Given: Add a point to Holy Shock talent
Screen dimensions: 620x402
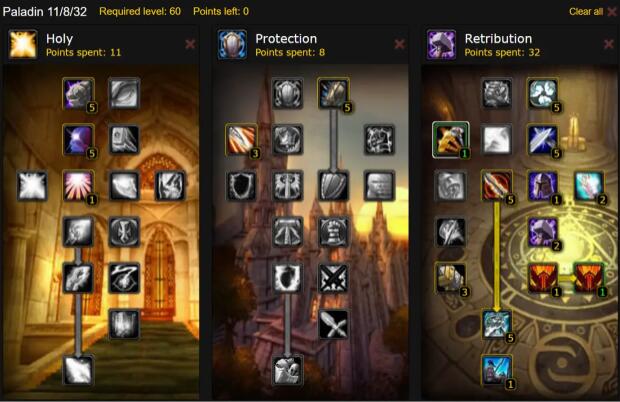Looking at the screenshot, I should [x=78, y=370].
